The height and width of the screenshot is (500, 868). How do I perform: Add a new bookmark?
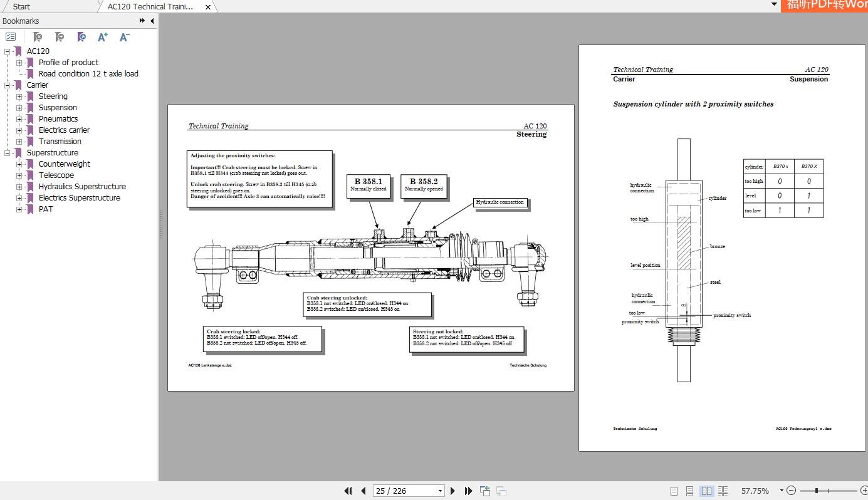pos(59,37)
